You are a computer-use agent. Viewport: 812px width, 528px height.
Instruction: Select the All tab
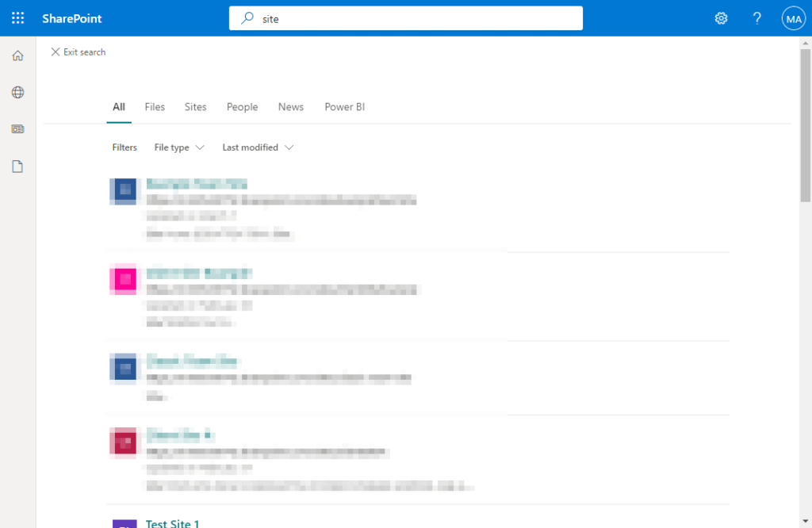point(119,107)
